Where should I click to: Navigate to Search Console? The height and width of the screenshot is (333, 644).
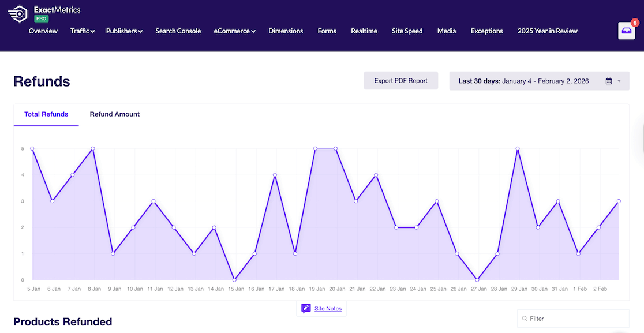click(x=178, y=31)
